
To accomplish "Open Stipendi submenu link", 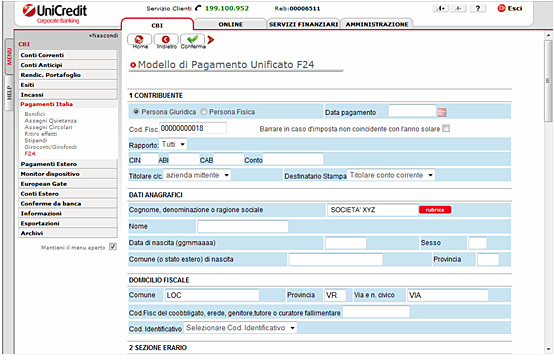I will click(36, 140).
